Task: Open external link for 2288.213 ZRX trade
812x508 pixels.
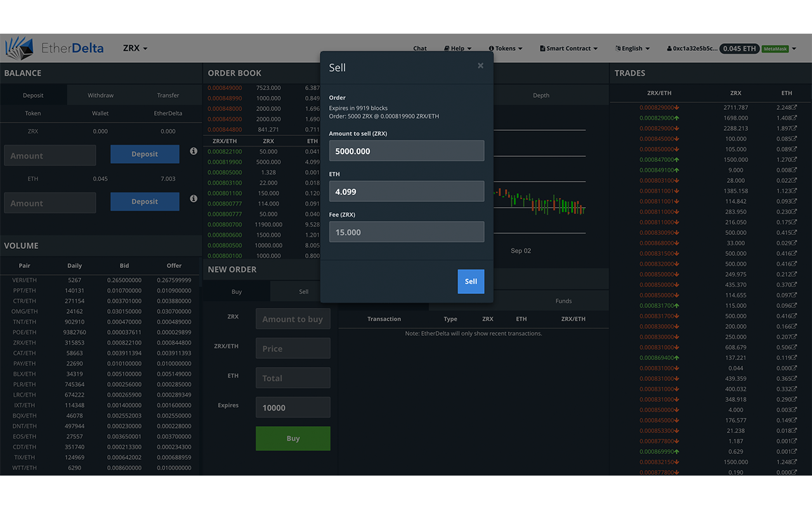Action: pos(794,128)
